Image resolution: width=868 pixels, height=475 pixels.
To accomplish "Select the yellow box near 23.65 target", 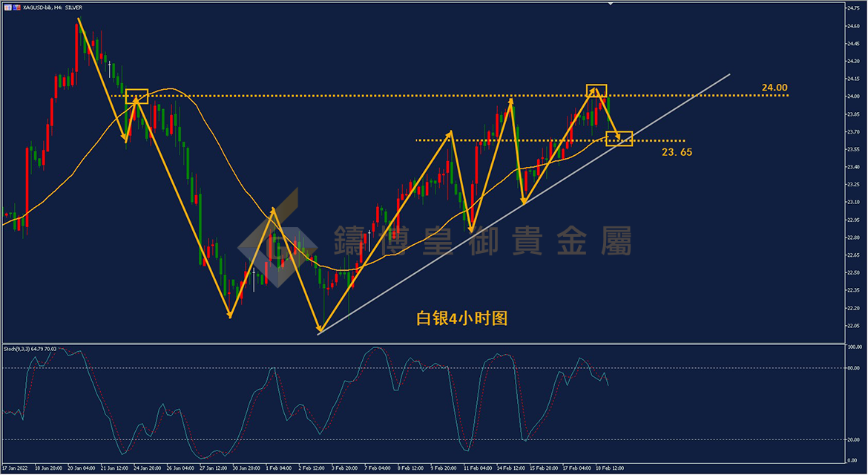I will pos(619,138).
